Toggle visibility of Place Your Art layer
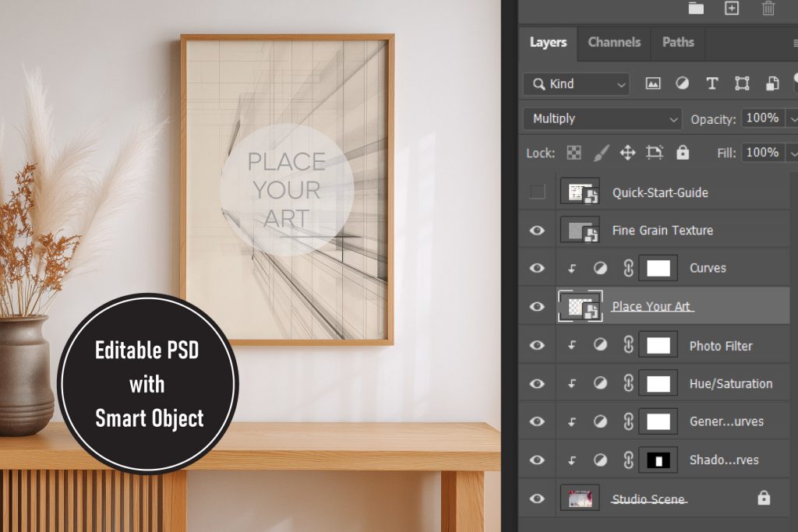Image resolution: width=798 pixels, height=532 pixels. click(x=537, y=306)
